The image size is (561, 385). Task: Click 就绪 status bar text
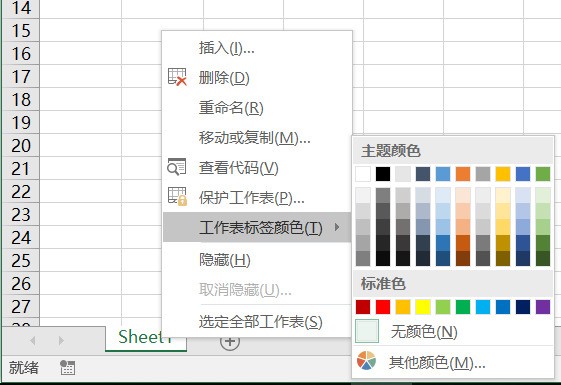tap(24, 367)
